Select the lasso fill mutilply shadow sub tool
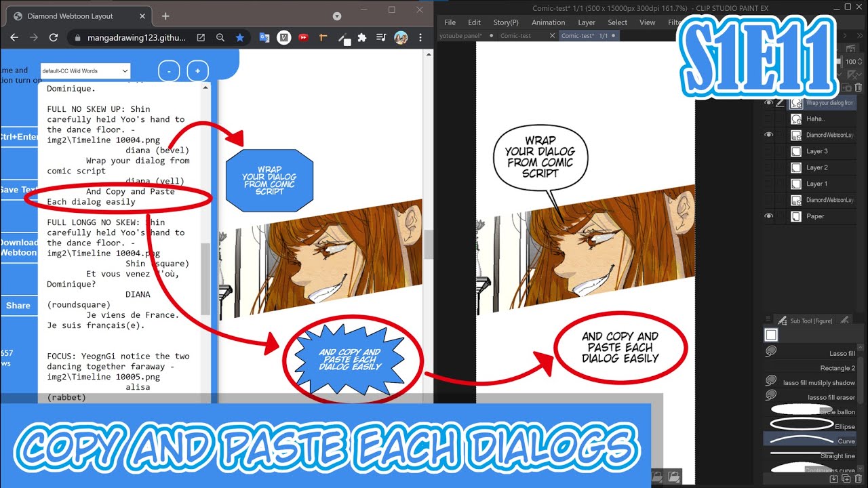Screen dimensions: 868x488 point(810,383)
